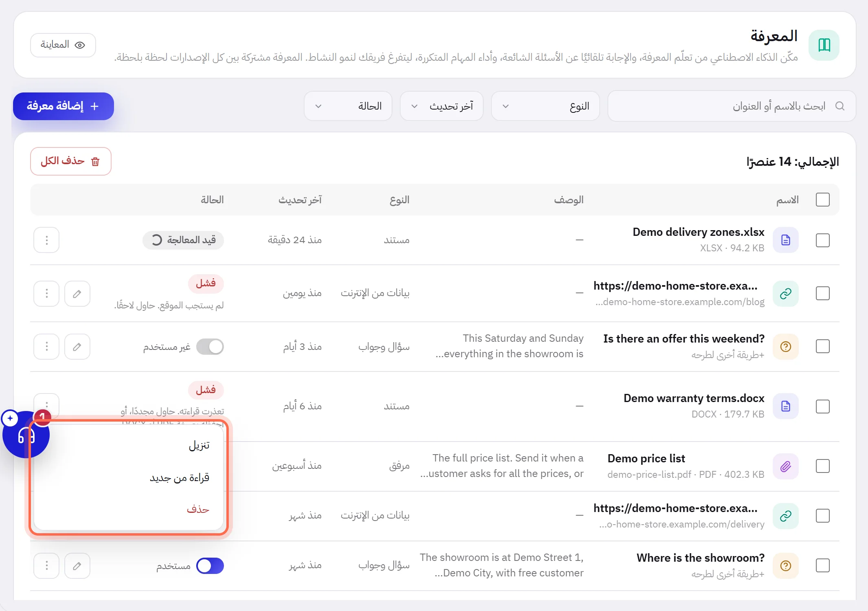The width and height of the screenshot is (868, 611).
Task: Disable the 'مستخدم' toggle for showroom question
Action: tap(210, 566)
